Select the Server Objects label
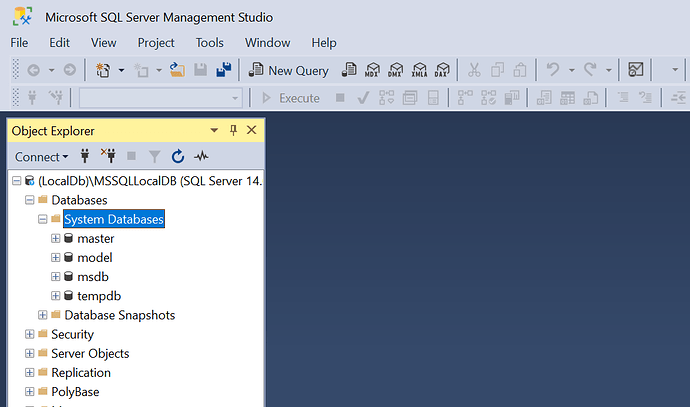Screen dimensions: 690x407 coord(90,354)
